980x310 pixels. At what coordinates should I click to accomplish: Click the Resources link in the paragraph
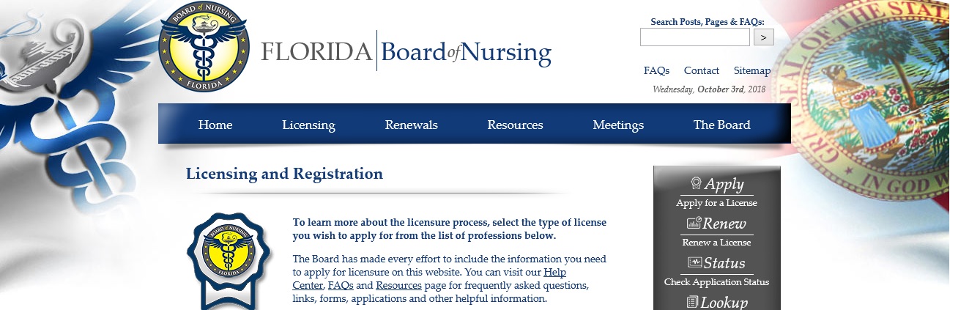click(x=398, y=286)
